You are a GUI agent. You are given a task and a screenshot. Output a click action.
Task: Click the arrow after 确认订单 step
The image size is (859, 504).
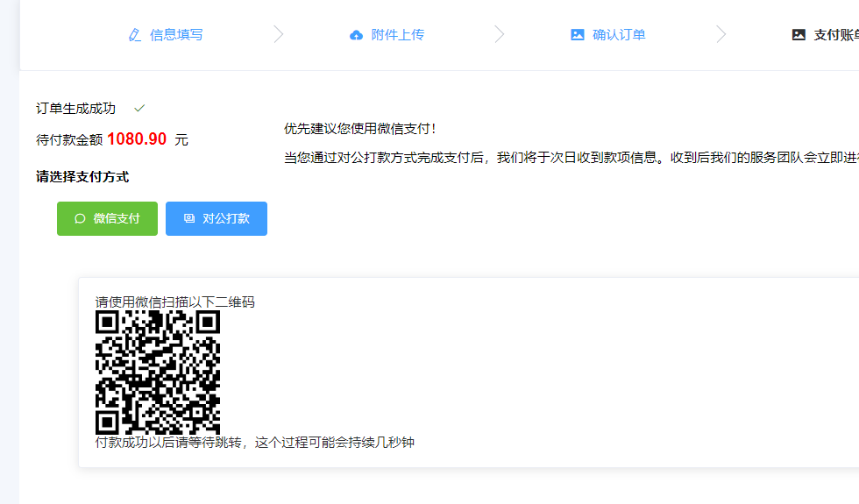coord(721,34)
